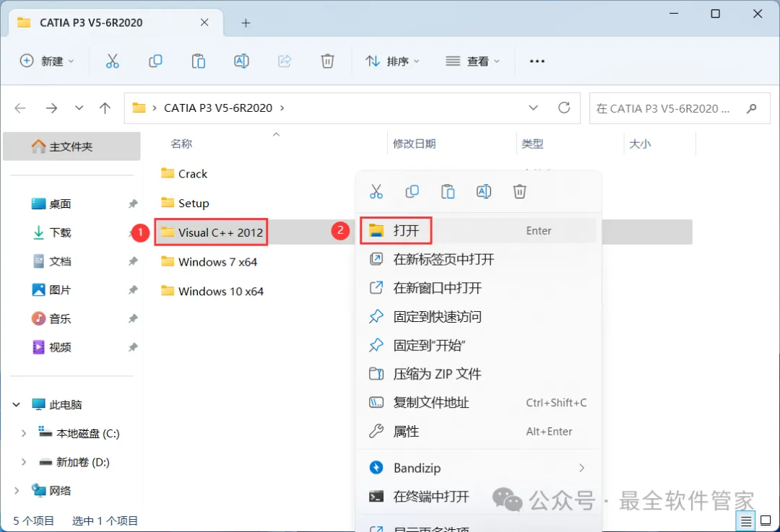The width and height of the screenshot is (780, 532).
Task: Choose 在新窗口中打开 from context menu
Action: pos(477,288)
